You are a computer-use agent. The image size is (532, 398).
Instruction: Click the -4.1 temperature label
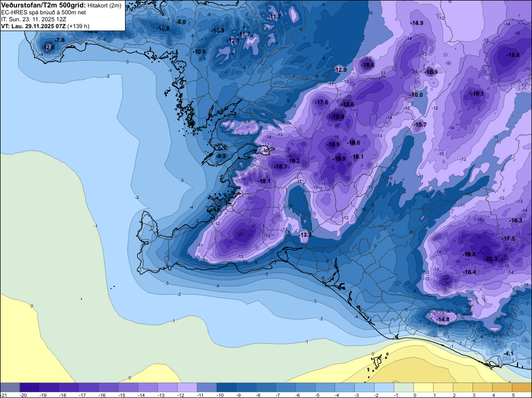[x=508, y=353]
